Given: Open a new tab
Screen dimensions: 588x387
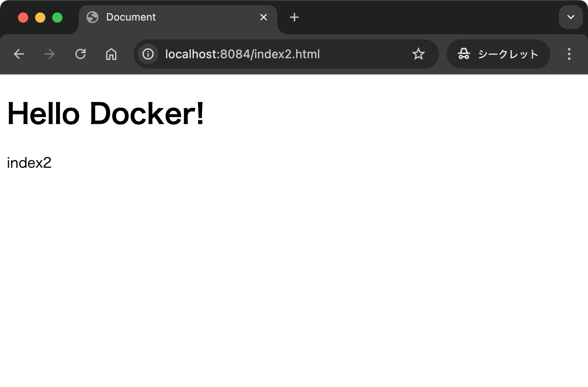Looking at the screenshot, I should pyautogui.click(x=294, y=17).
